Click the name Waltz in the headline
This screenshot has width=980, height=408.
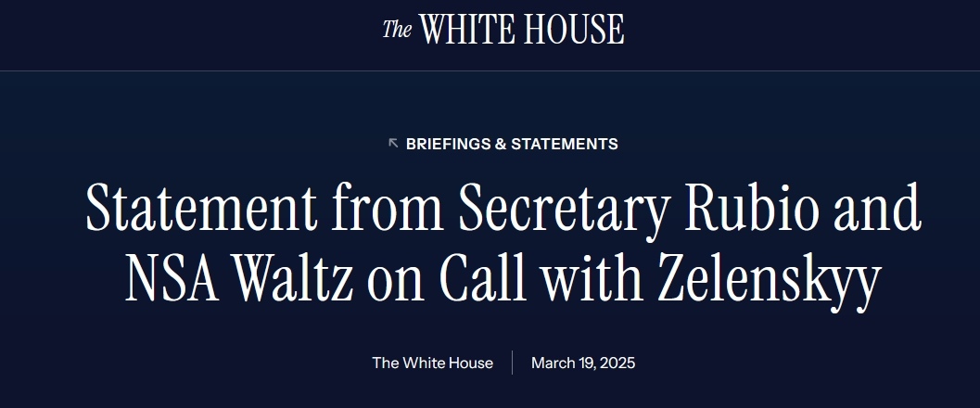click(294, 279)
